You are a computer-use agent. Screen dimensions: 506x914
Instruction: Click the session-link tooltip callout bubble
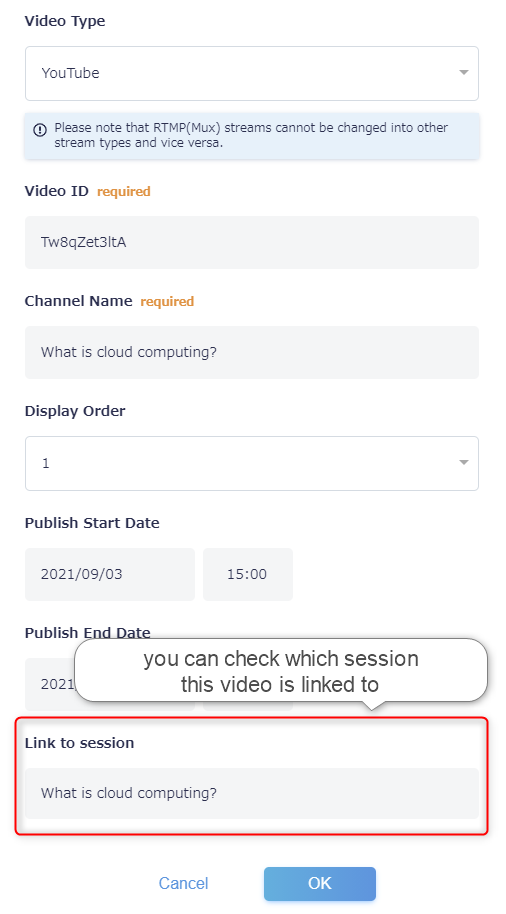pos(281,672)
